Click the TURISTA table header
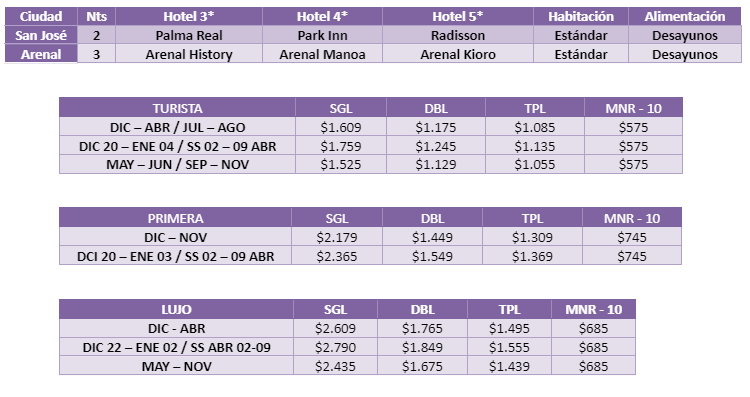Image resolution: width=750 pixels, height=397 pixels. pyautogui.click(x=177, y=108)
